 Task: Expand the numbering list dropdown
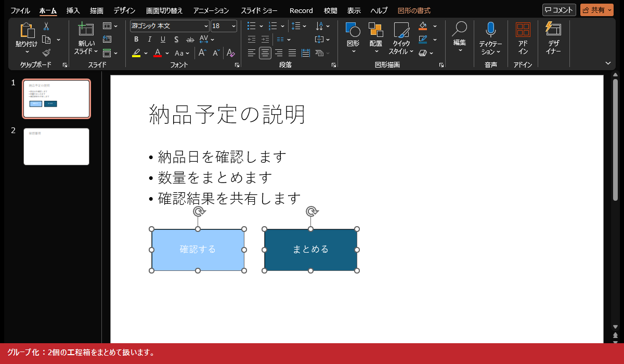point(282,25)
